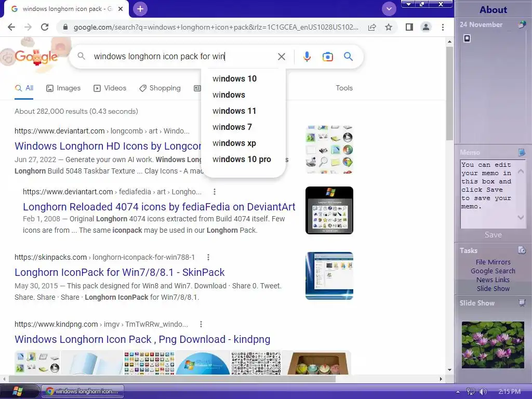The width and height of the screenshot is (532, 399).
Task: Clear the search box text
Action: pyautogui.click(x=281, y=57)
